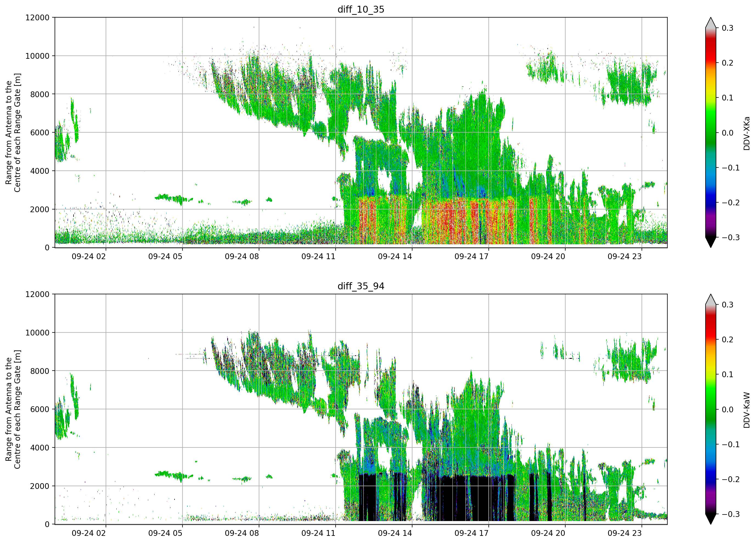Click the diff_35_94 plot title
This screenshot has height=543, width=756.
point(361,286)
